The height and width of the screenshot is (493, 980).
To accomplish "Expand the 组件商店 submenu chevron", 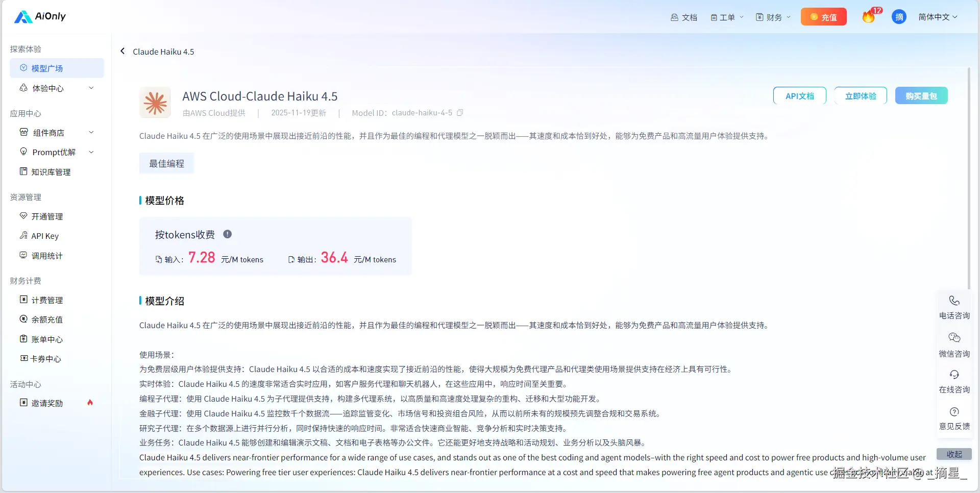I will tap(91, 132).
